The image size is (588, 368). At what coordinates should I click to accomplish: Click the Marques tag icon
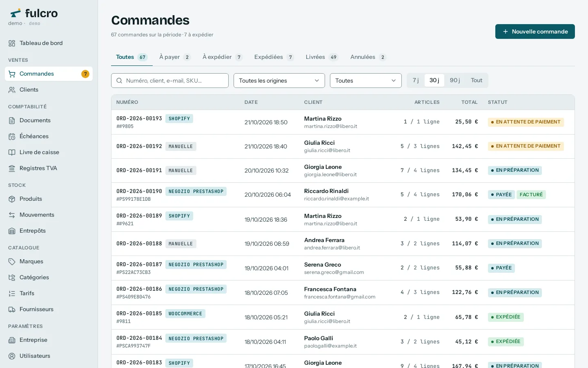(12, 262)
